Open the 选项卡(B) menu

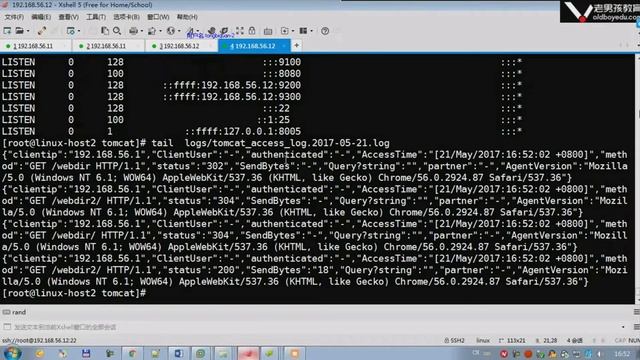[x=126, y=17]
